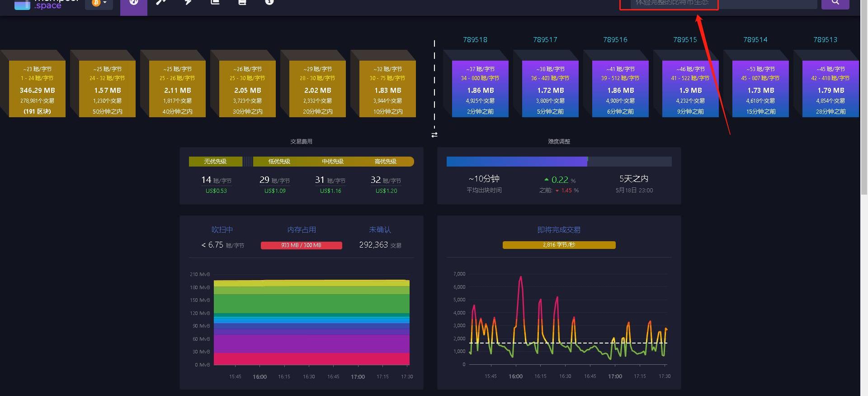Click the 即将完成交易 chart title link
Image resolution: width=868 pixels, height=396 pixels.
(559, 230)
